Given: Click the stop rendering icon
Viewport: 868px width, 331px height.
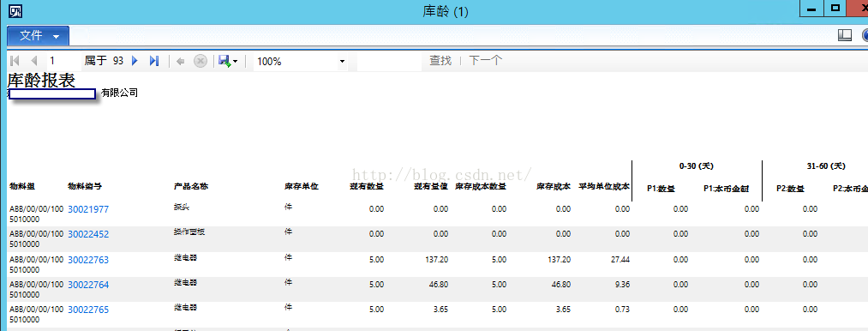Looking at the screenshot, I should point(200,61).
